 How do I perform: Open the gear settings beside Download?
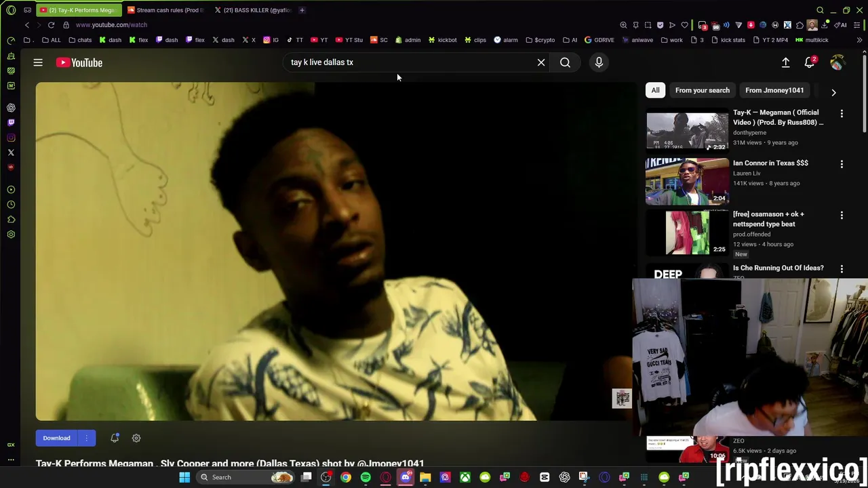136,439
